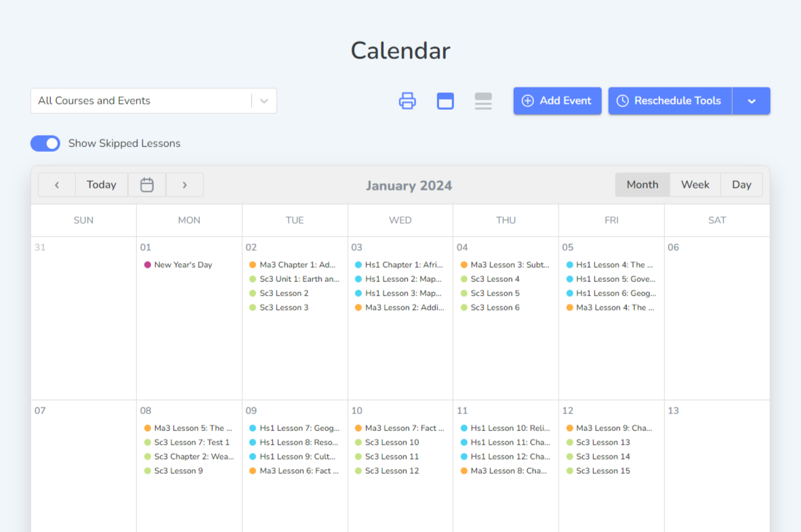Image resolution: width=801 pixels, height=532 pixels.
Task: Expand the Reschedule Tools dropdown arrow
Action: (751, 101)
